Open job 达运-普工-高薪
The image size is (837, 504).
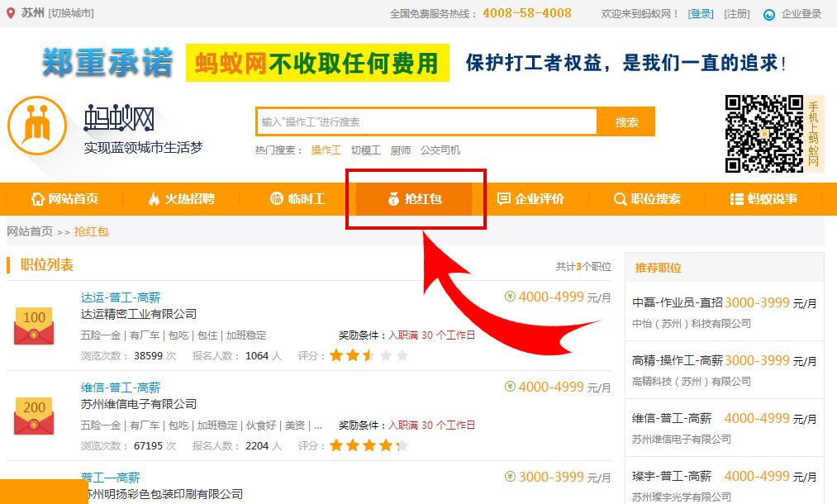click(x=121, y=297)
